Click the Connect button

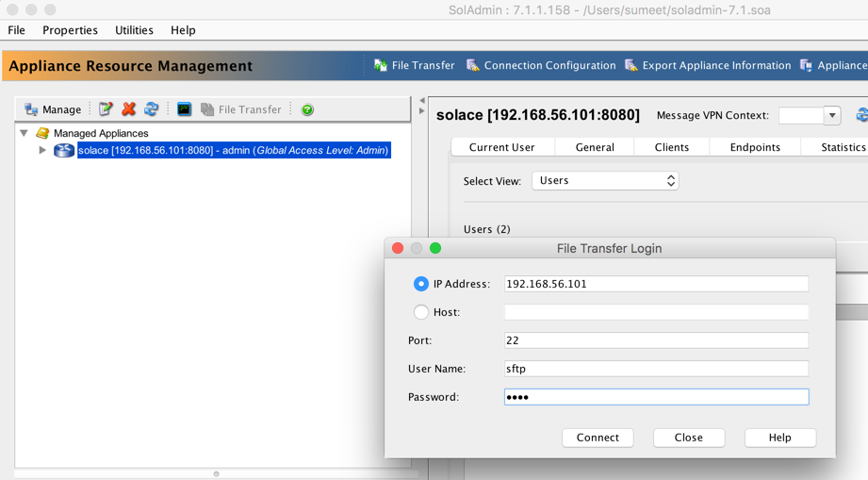coord(598,438)
